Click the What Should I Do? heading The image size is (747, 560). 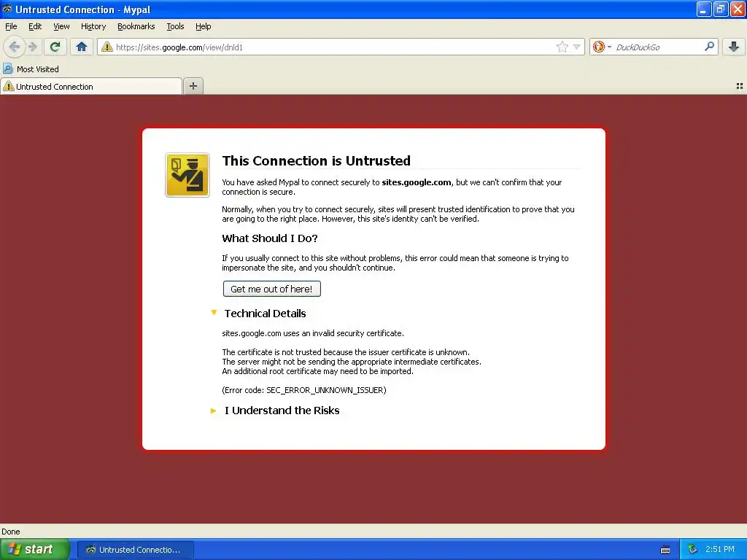click(270, 238)
